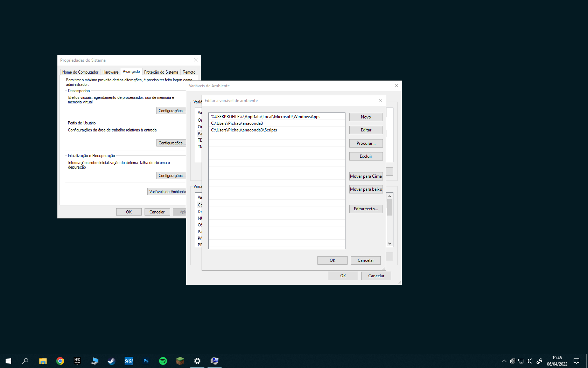This screenshot has width=588, height=368.
Task: Show hidden tray icons chevron
Action: pos(504,361)
